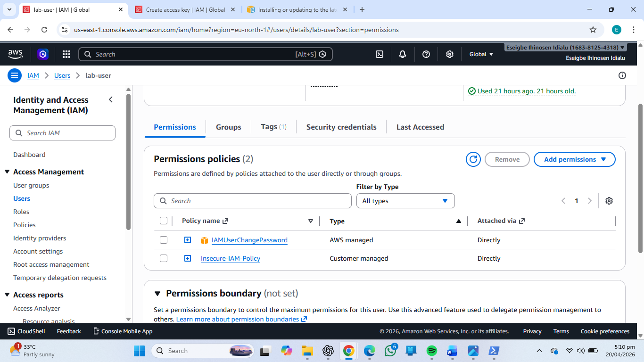Open the AWS services grid menu
644x362 pixels.
point(66,54)
